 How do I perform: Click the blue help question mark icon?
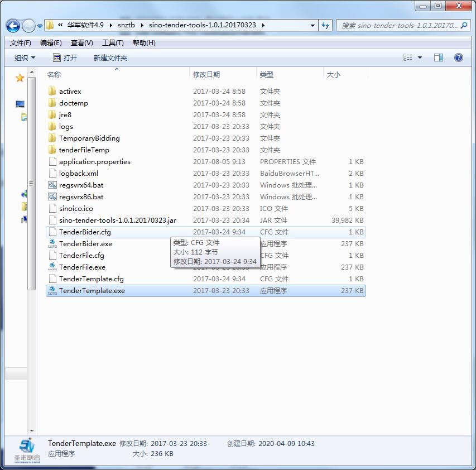tap(458, 57)
